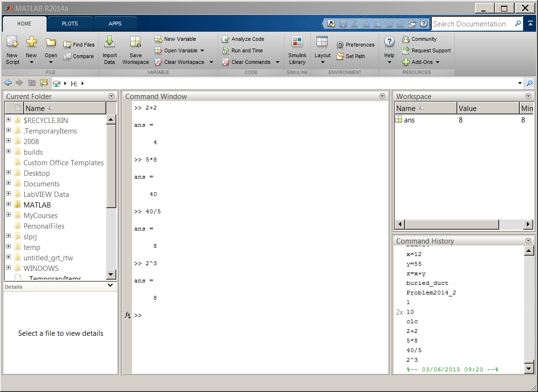Expand the Desktop folder node
This screenshot has height=392, width=538.
9,172
